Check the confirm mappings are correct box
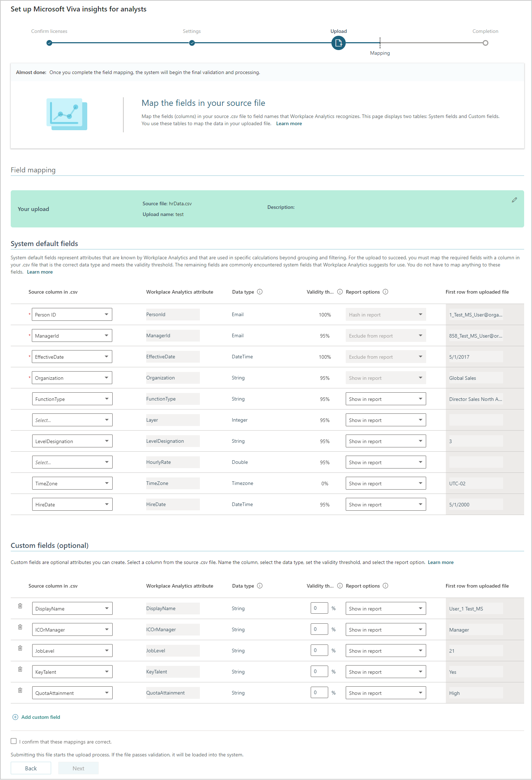The height and width of the screenshot is (780, 532). coord(14,741)
